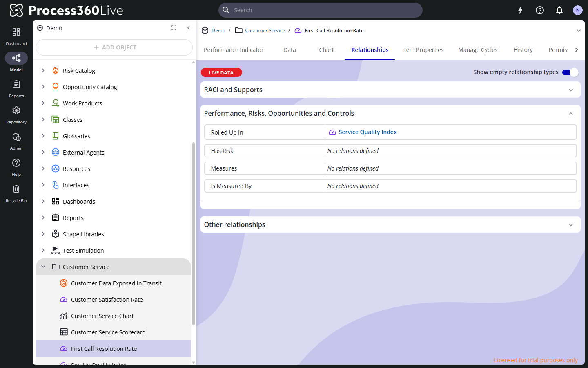The width and height of the screenshot is (588, 368).
Task: Open the user avatar N menu
Action: [x=577, y=10]
